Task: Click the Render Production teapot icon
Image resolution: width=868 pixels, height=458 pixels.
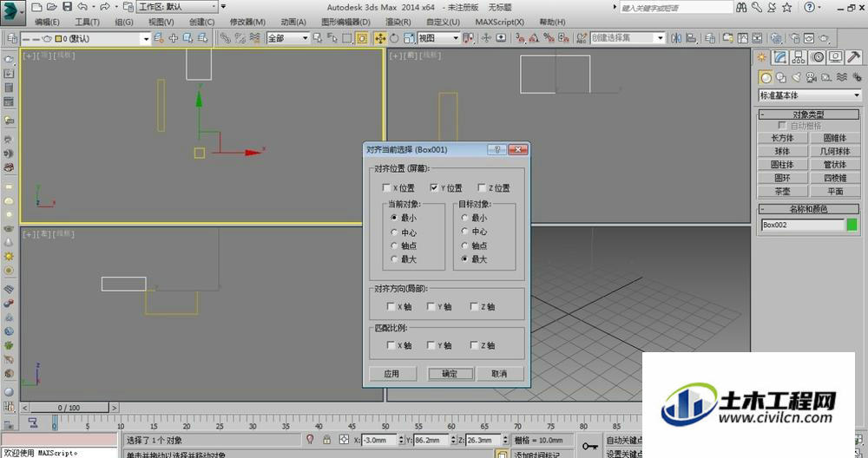Action: pos(825,38)
